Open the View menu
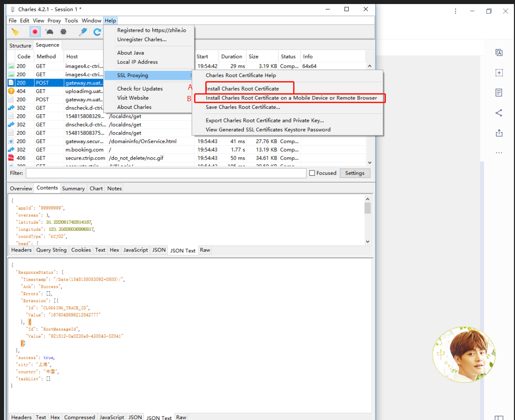515x420 pixels. pyautogui.click(x=39, y=20)
